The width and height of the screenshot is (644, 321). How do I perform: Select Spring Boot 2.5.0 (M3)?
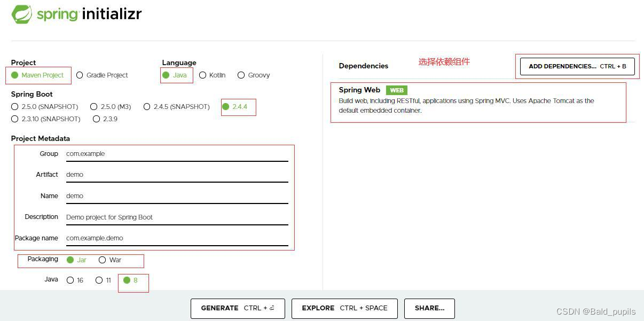111,107
